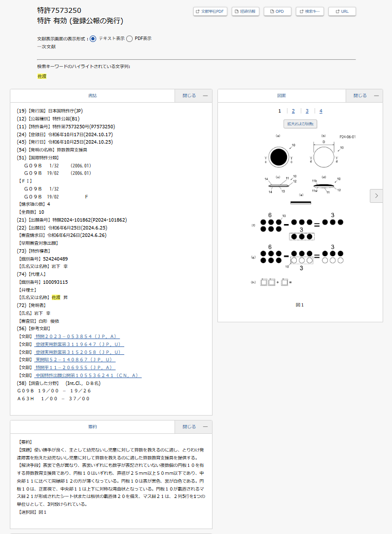Switch to drawing page 4
Image resolution: width=392 pixels, height=534 pixels.
point(321,111)
